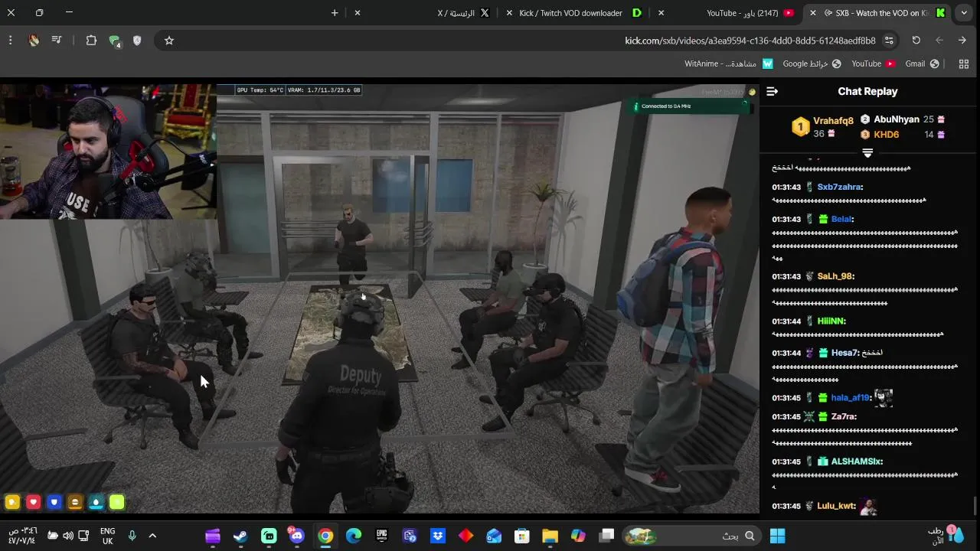Open chat user SaLh_98 profile
Screen dimensions: 980x551
[835, 276]
